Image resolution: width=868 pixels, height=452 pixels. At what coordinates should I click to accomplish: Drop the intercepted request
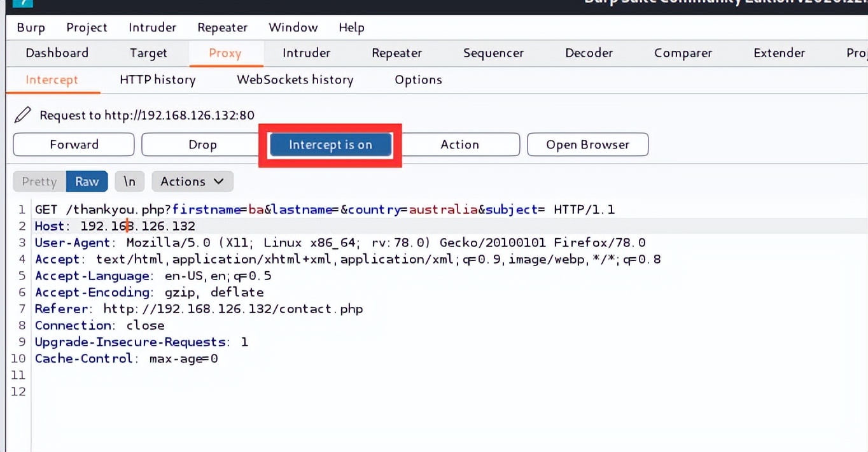pos(202,145)
